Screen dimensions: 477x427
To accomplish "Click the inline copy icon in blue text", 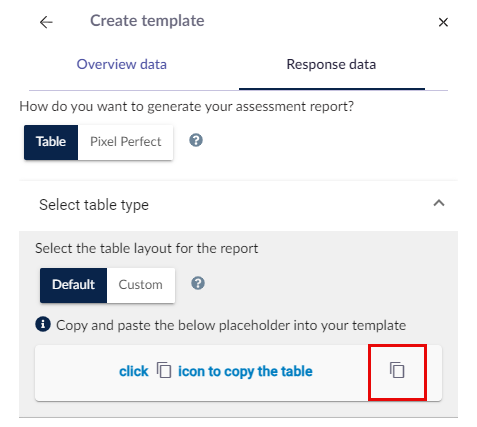I will click(164, 370).
